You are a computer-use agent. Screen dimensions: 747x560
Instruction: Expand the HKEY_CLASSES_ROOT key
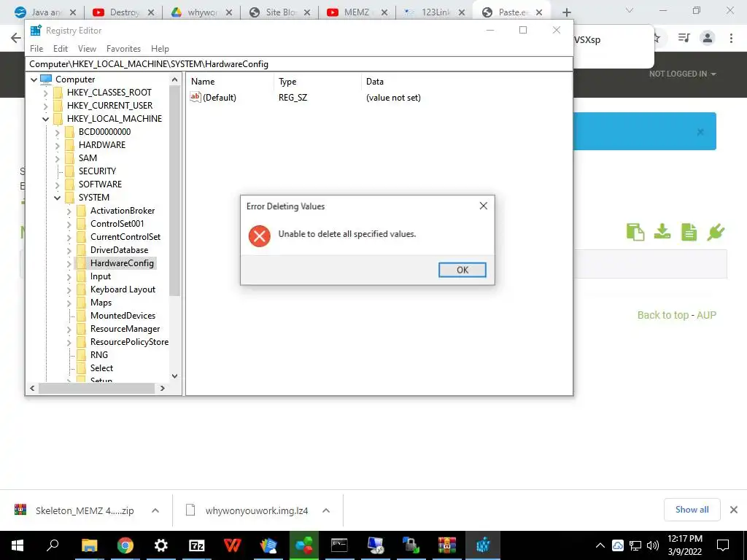click(46, 93)
